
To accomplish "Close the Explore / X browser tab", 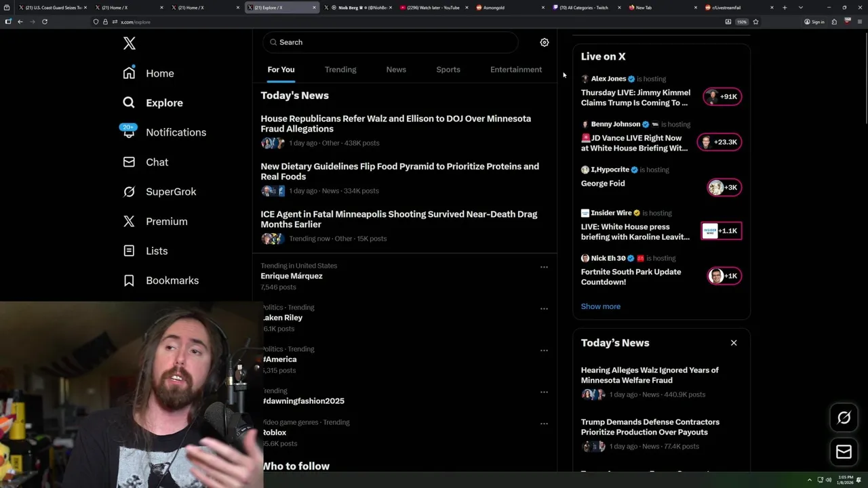I will (315, 7).
